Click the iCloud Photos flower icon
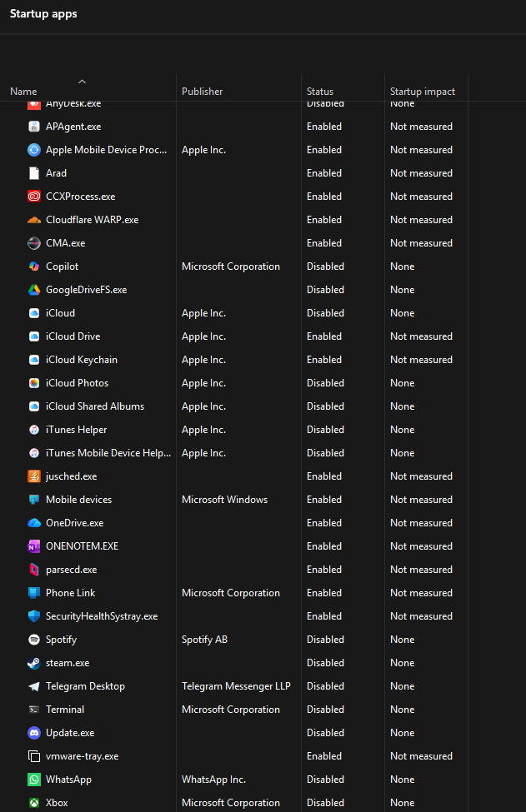Image resolution: width=526 pixels, height=812 pixels. (x=34, y=383)
